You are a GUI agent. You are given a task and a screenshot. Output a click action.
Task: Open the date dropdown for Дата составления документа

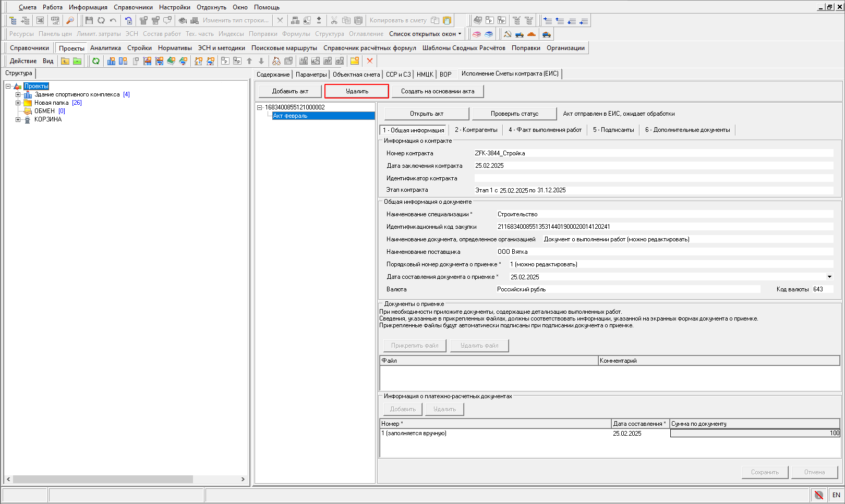829,277
